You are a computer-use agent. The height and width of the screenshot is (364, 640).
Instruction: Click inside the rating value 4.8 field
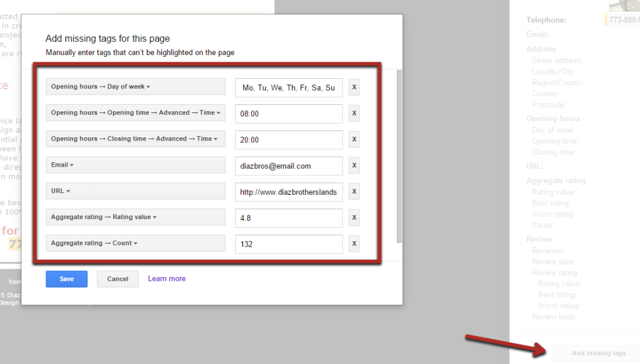tap(288, 217)
